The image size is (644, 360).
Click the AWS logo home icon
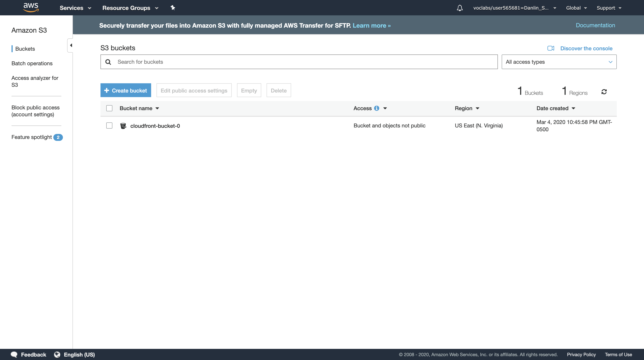[x=31, y=7]
